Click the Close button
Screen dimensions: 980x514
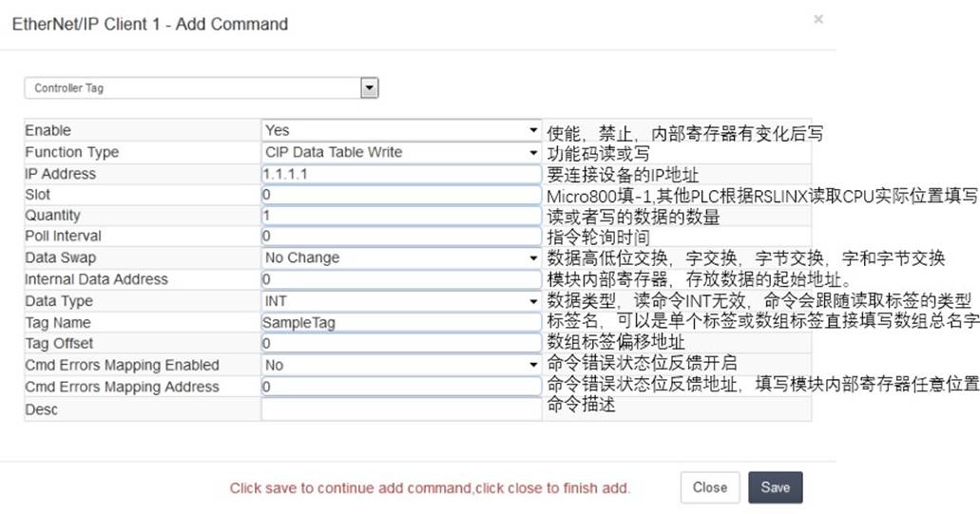pos(710,487)
